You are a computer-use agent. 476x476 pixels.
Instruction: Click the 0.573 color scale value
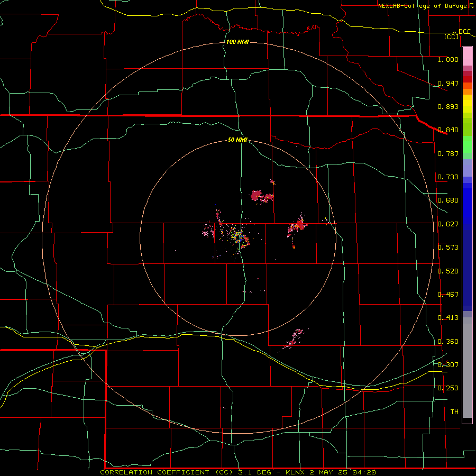tap(448, 248)
